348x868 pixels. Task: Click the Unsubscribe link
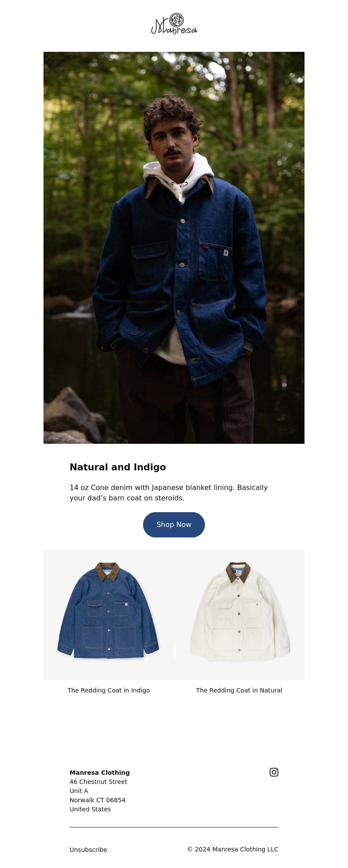[x=88, y=850]
